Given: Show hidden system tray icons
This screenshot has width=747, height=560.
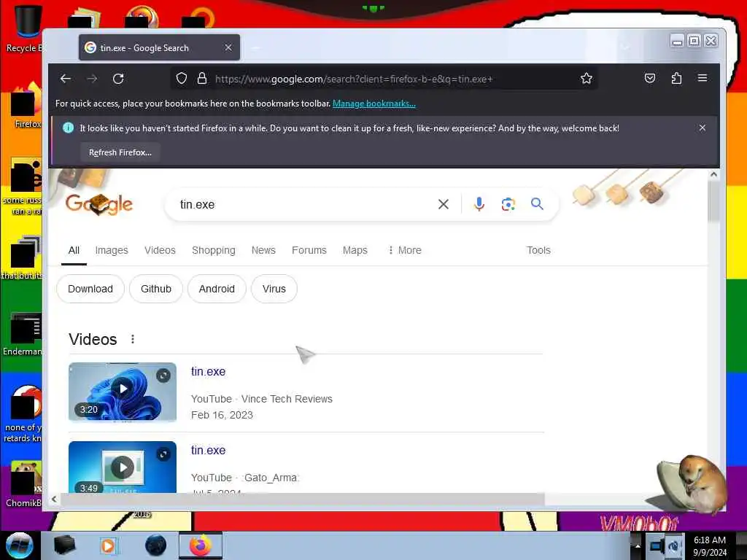Looking at the screenshot, I should click(x=638, y=545).
